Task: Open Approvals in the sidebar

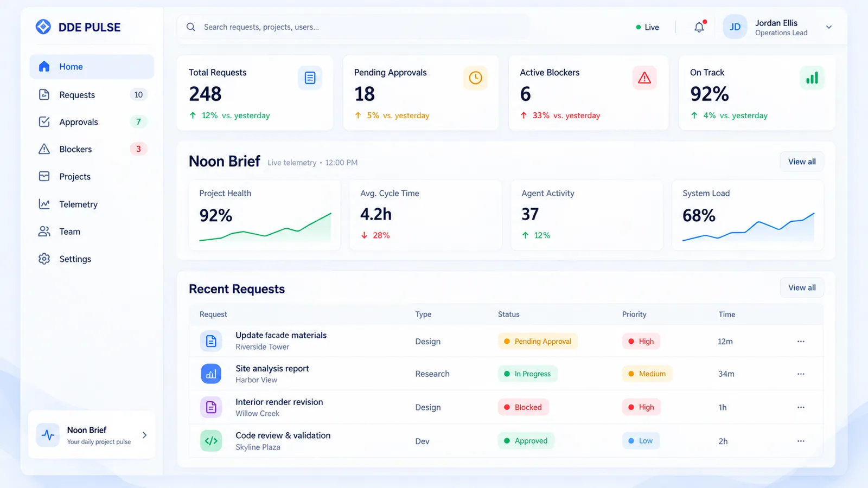Action: pyautogui.click(x=92, y=121)
